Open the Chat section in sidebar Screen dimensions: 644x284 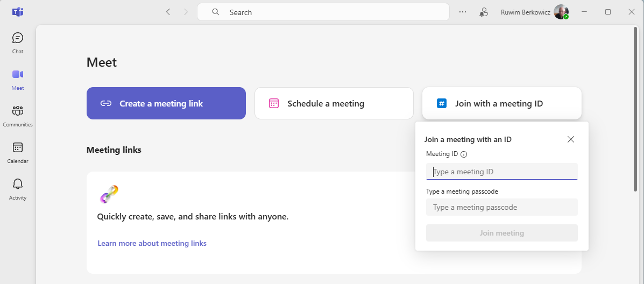[x=18, y=42]
